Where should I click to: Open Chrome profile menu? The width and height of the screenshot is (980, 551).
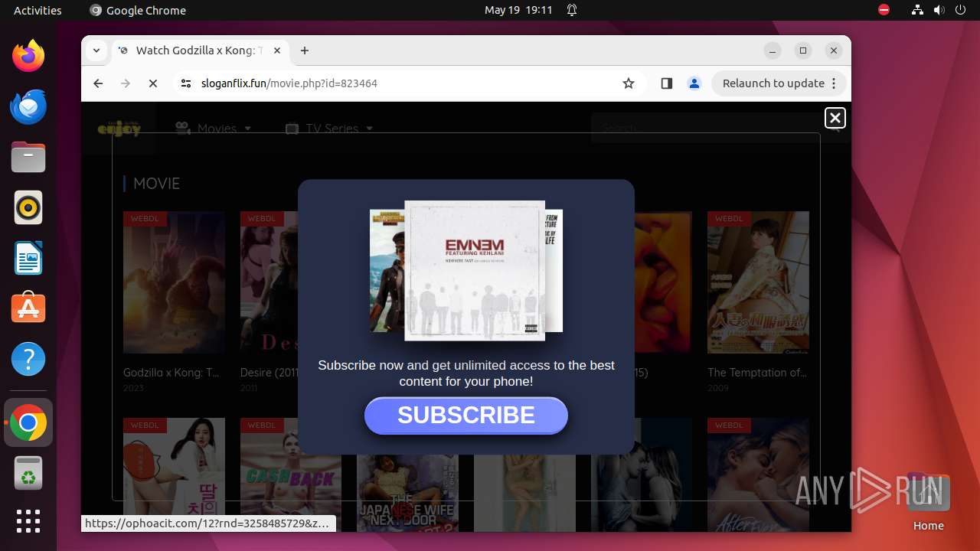tap(694, 83)
